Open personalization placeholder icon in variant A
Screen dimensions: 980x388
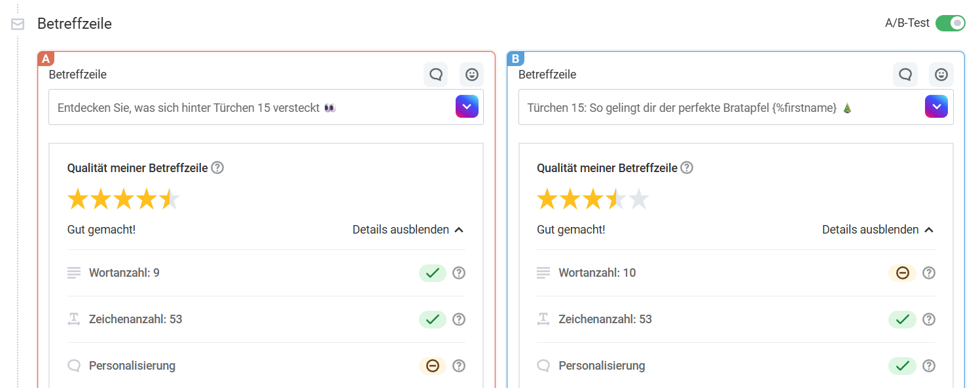435,75
